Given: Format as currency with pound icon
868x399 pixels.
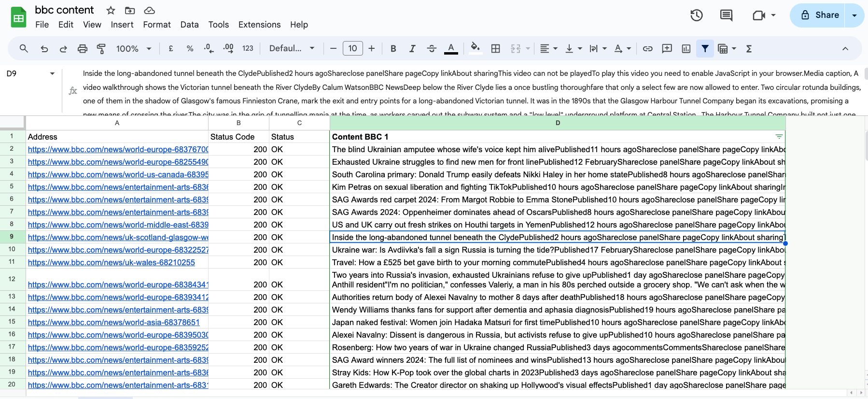Looking at the screenshot, I should pyautogui.click(x=171, y=48).
